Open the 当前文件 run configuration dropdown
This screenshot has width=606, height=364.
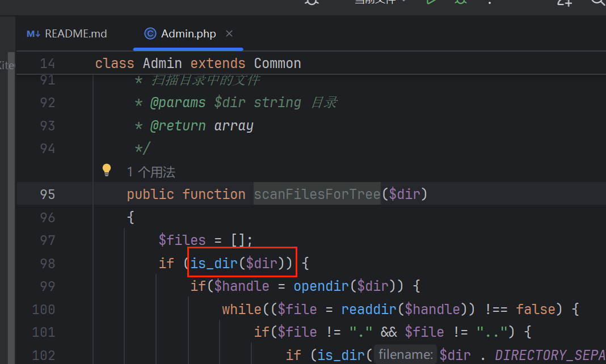pyautogui.click(x=380, y=2)
